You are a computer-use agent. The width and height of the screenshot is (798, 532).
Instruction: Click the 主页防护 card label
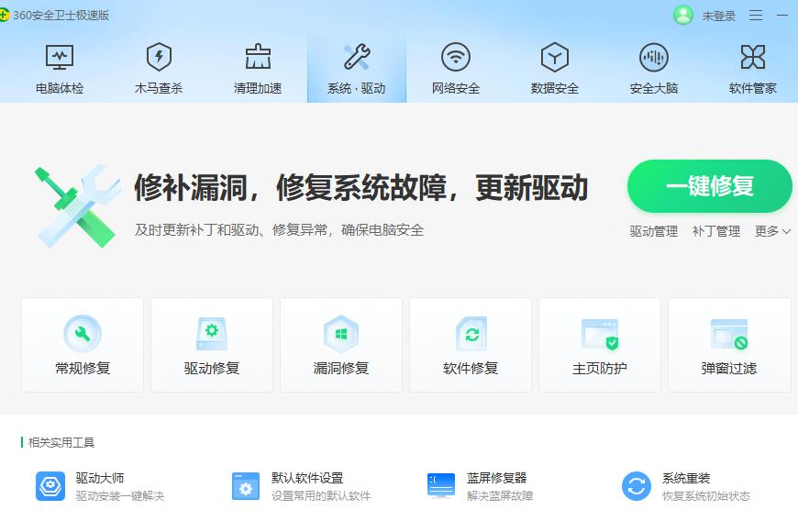click(600, 368)
